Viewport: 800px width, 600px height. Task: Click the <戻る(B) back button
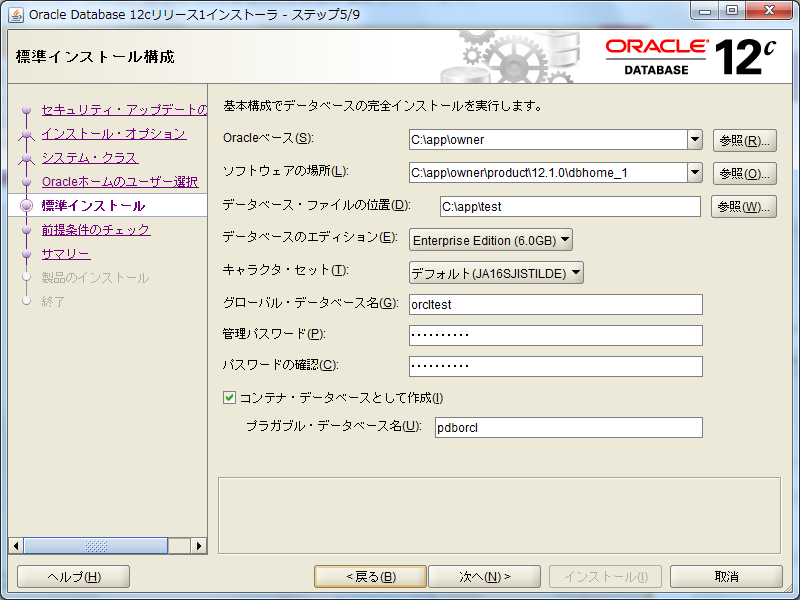pyautogui.click(x=370, y=577)
